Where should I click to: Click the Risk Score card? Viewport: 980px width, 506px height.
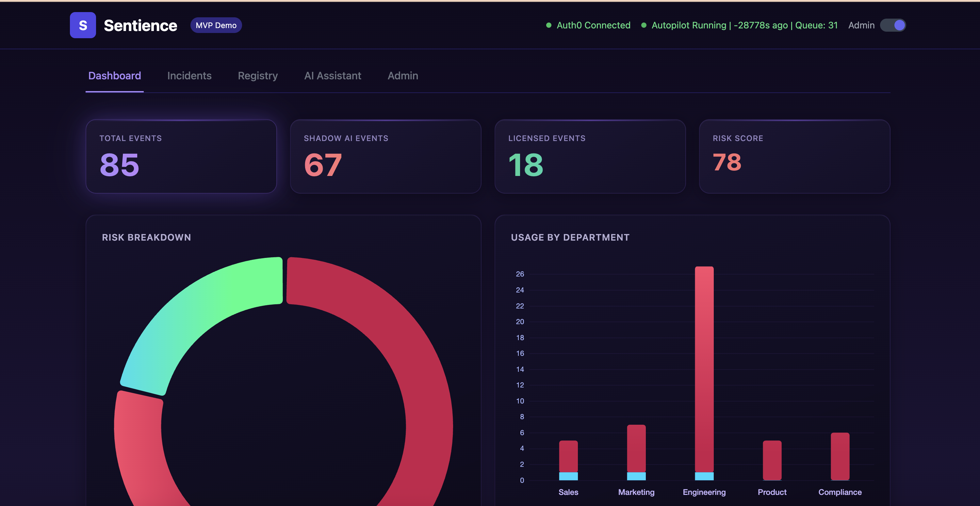[794, 156]
